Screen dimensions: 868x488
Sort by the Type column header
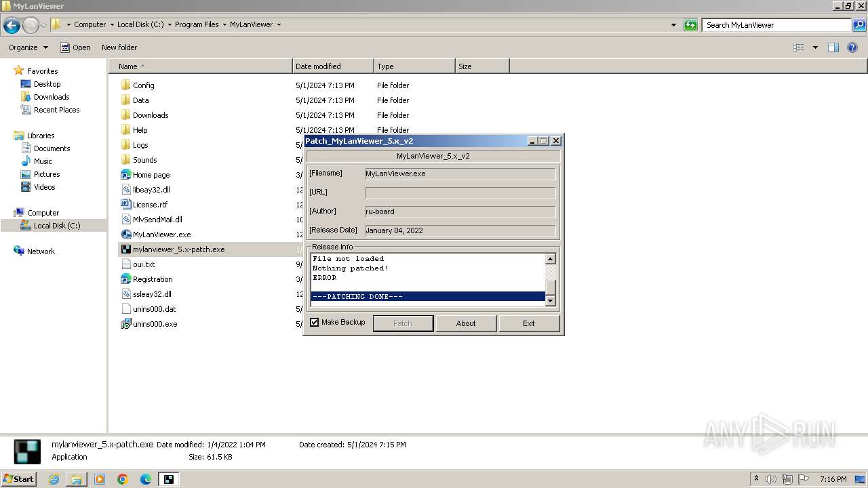click(414, 66)
